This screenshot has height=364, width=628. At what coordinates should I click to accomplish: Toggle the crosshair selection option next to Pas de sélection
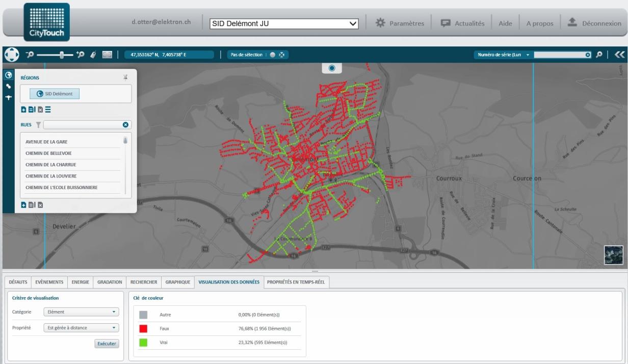pos(282,55)
